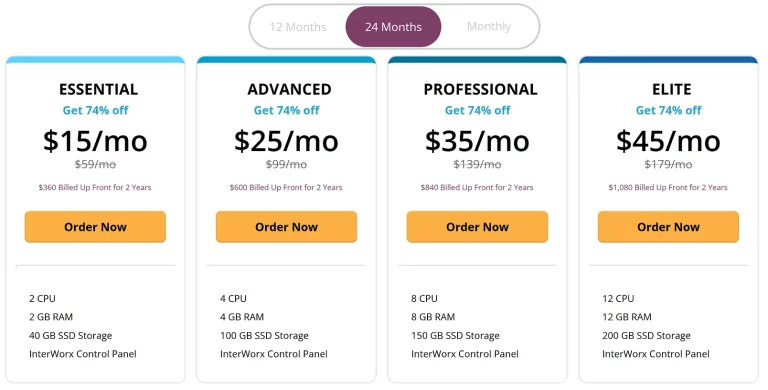Click Professional's Get 74% off text
Image resolution: width=768 pixels, height=390 pixels.
(478, 111)
